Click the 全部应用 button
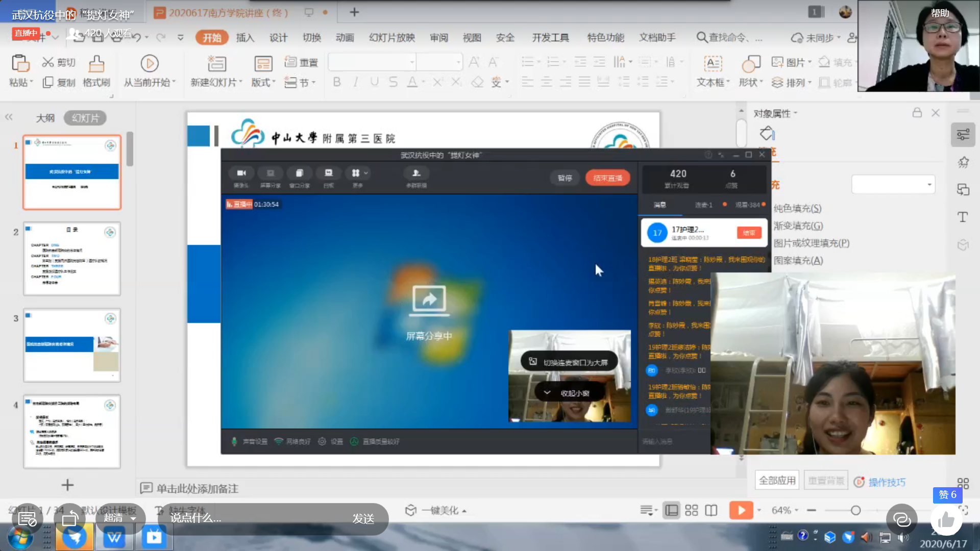This screenshot has height=551, width=980. point(777,481)
